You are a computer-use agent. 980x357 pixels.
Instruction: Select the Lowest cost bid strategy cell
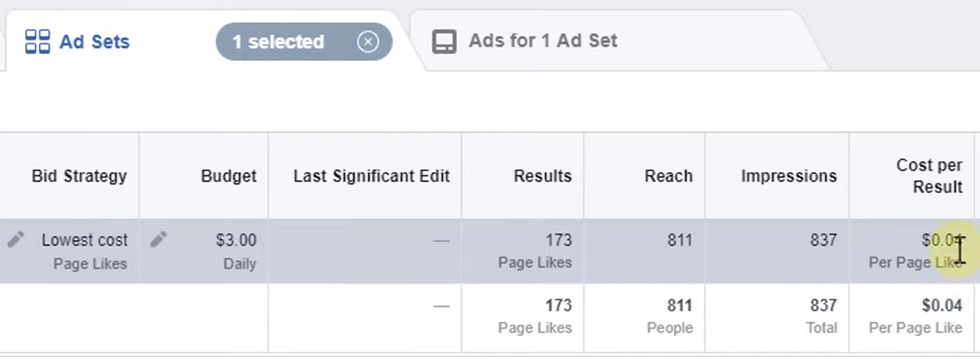pyautogui.click(x=69, y=251)
